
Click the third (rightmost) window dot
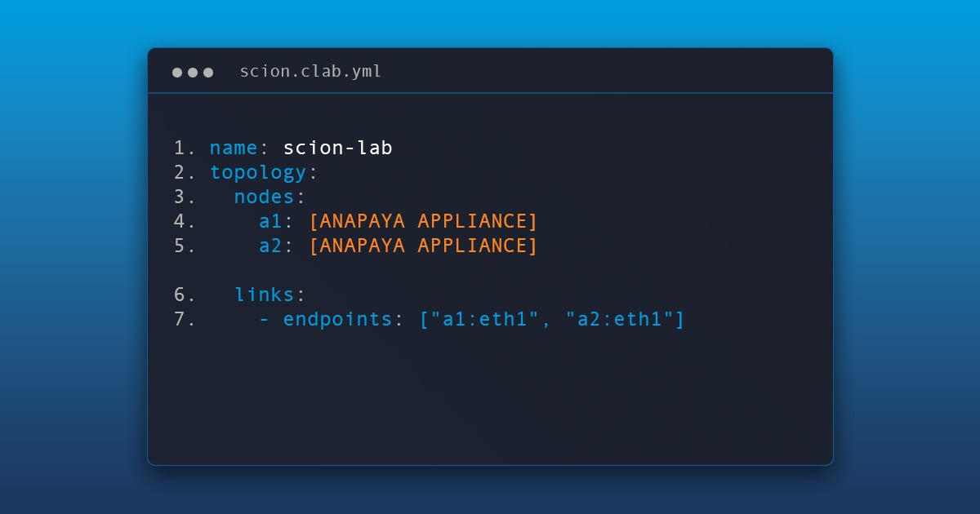point(208,73)
